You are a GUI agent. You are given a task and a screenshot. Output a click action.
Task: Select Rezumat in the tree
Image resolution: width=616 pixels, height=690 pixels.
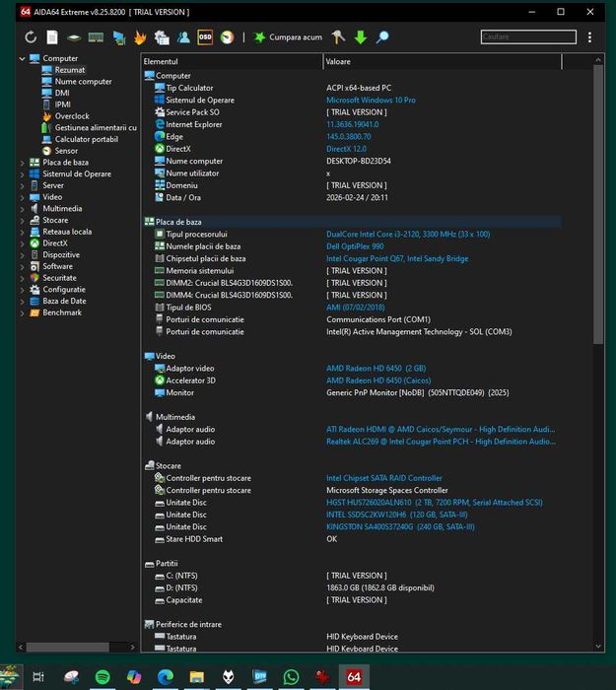click(x=70, y=70)
